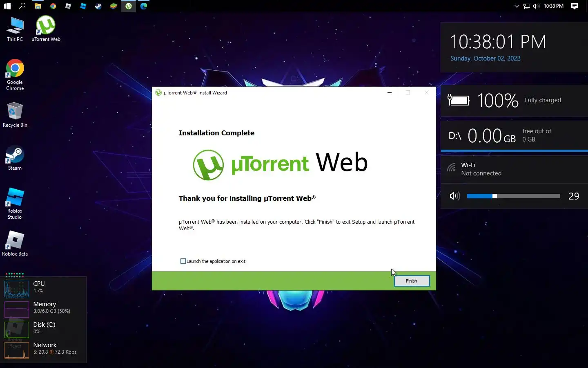Click the volume slider on the desktop widget

[513, 196]
